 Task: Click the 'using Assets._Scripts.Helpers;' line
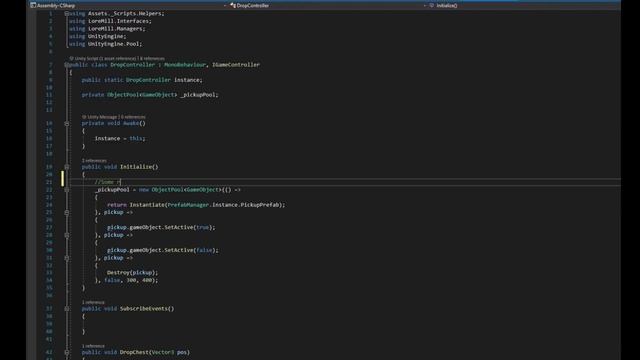pyautogui.click(x=116, y=13)
